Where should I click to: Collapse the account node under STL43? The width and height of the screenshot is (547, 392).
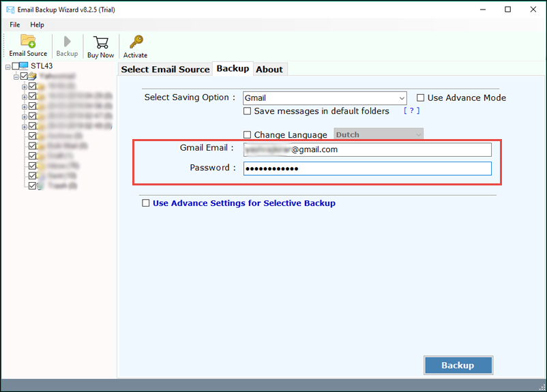pos(16,77)
